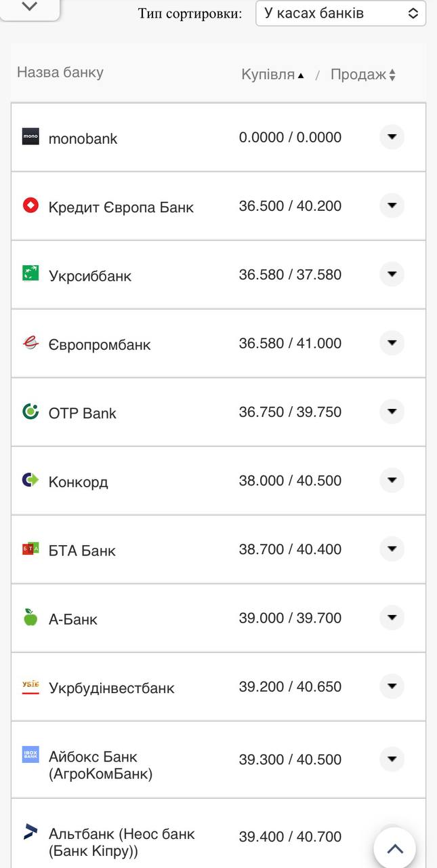This screenshot has width=437, height=868.
Task: Click the green apple А-Банк logo
Action: (30, 618)
